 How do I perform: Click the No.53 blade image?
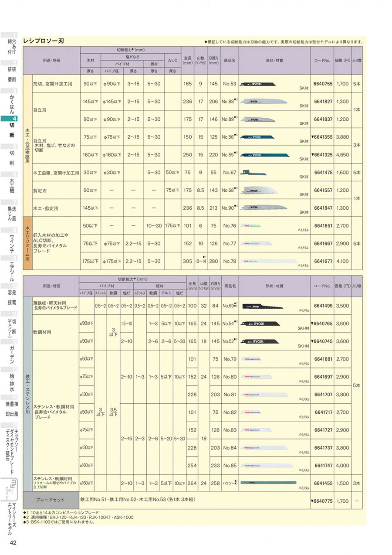coord(258,83)
